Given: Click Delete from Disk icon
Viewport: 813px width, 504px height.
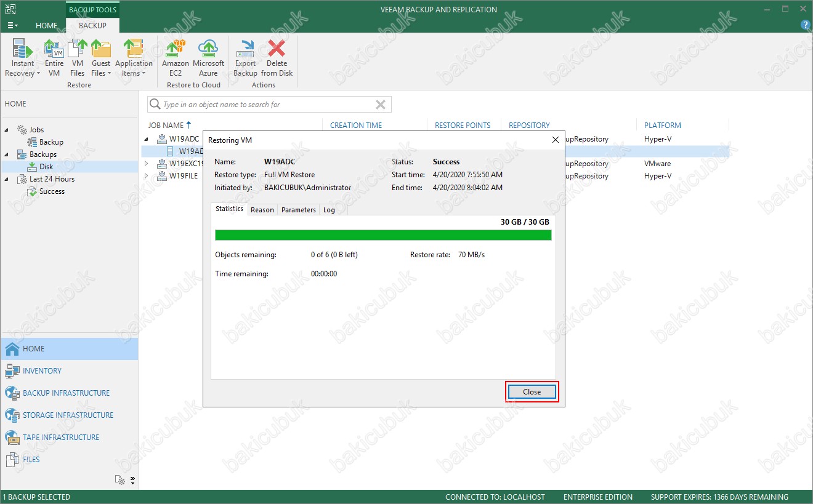Looking at the screenshot, I should pyautogui.click(x=277, y=58).
